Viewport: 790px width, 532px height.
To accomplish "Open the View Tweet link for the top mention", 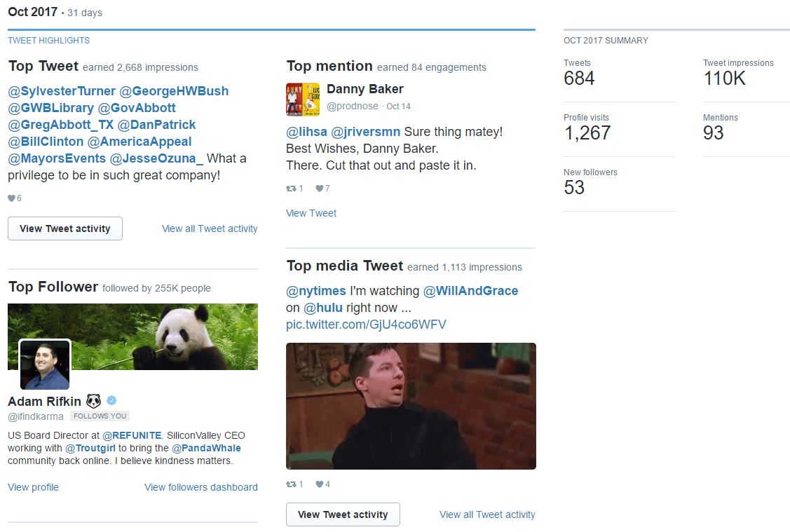I will 311,213.
